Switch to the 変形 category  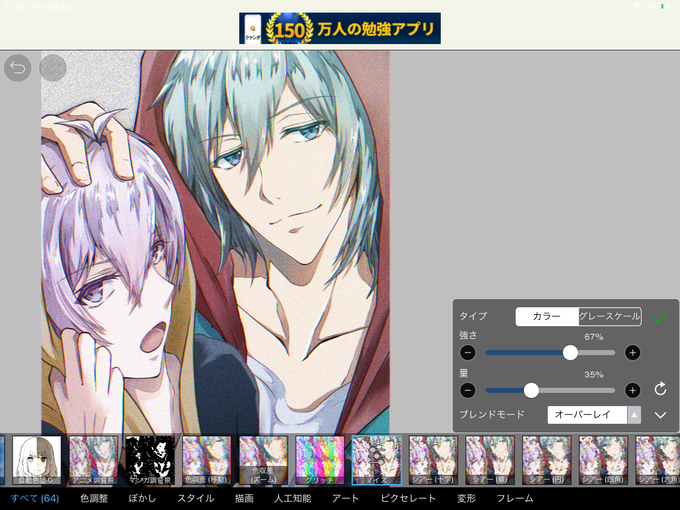[466, 498]
